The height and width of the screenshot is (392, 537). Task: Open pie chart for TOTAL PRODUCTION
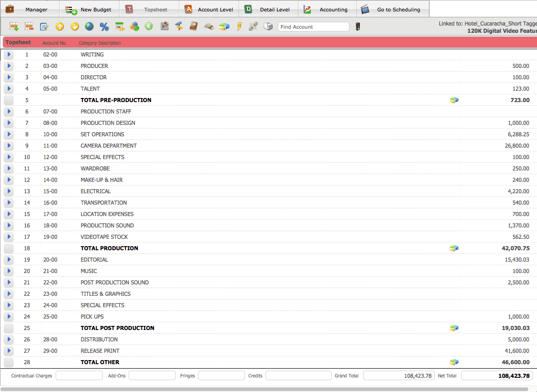click(454, 248)
